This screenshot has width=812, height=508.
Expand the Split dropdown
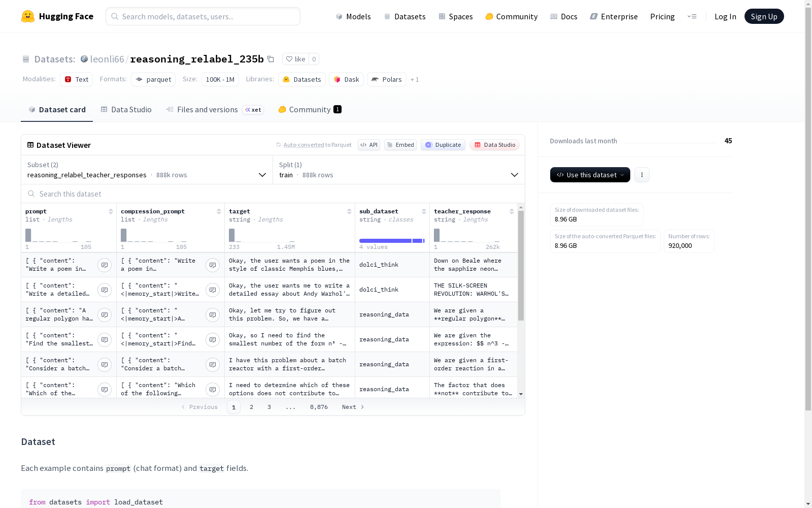point(399,170)
